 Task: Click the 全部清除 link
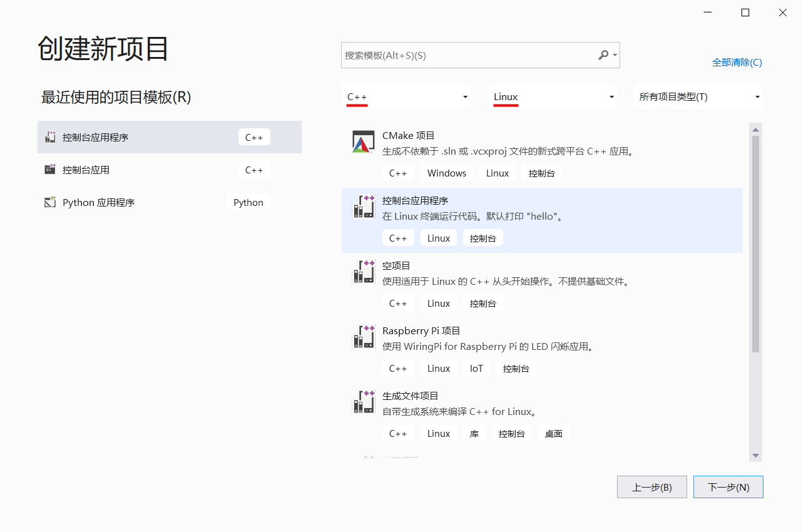tap(737, 62)
